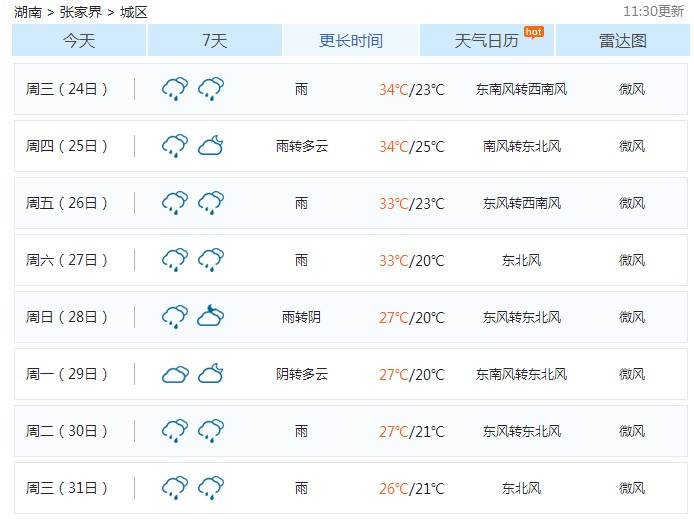The height and width of the screenshot is (519, 694).
Task: Click 东风转东北风 in the 周日 28日 row
Action: tap(521, 317)
